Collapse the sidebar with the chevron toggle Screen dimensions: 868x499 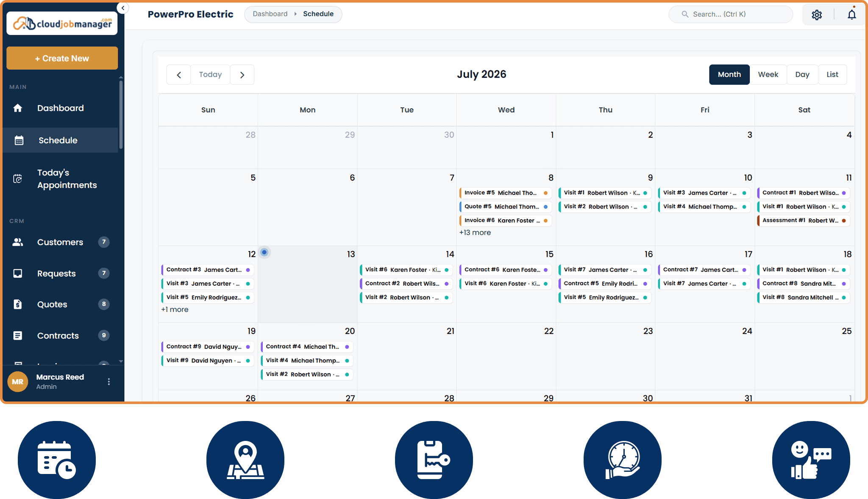point(123,8)
